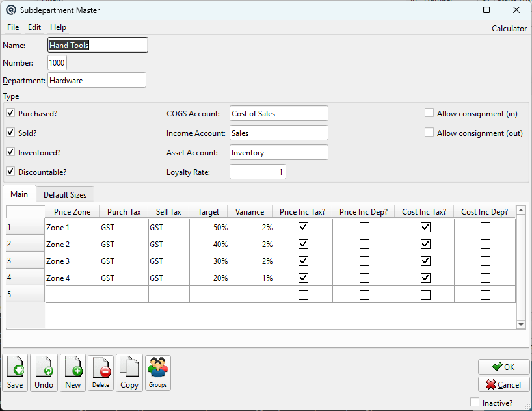Image resolution: width=532 pixels, height=411 pixels.
Task: Open the Help menu
Action: tap(58, 27)
